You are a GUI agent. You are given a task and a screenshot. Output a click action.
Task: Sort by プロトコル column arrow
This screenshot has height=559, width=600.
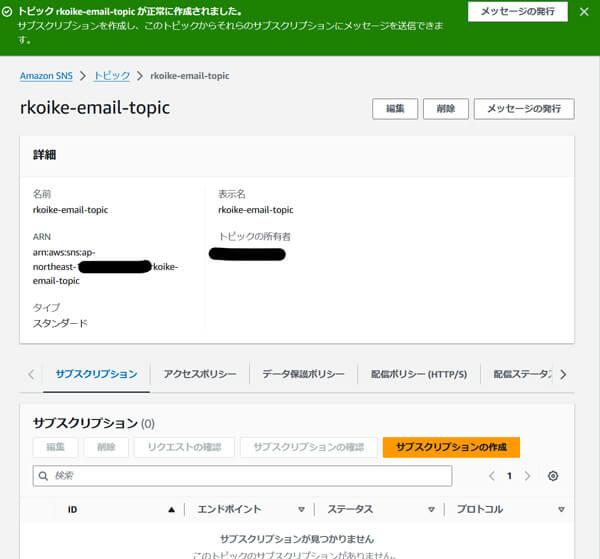click(561, 510)
